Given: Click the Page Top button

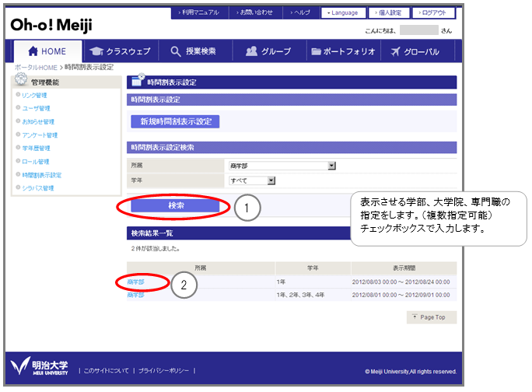Looking at the screenshot, I should [432, 317].
